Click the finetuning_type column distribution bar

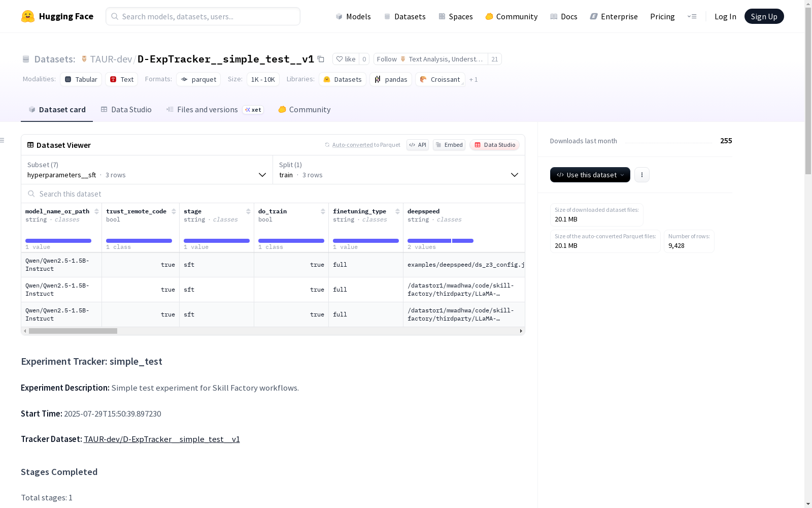coord(366,241)
